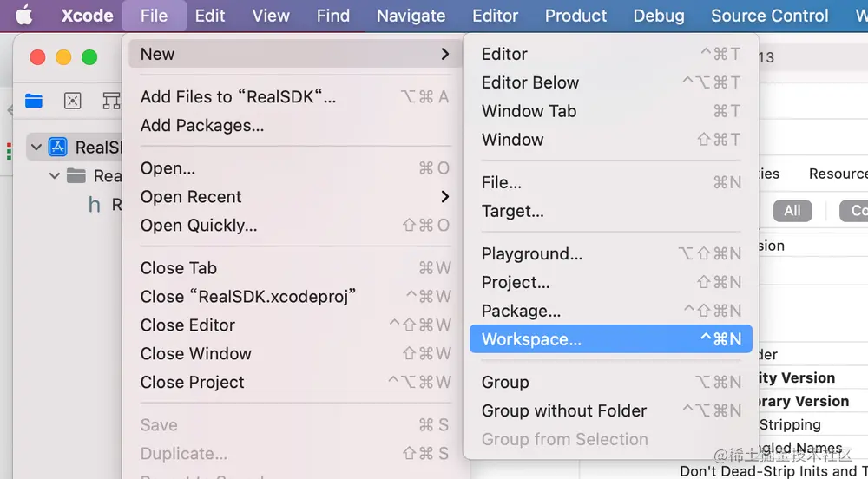
Task: Select the New Window item with shortcut ⇧⌘T
Action: (x=610, y=140)
